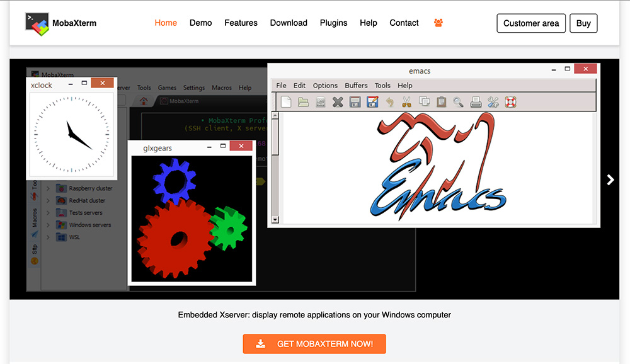Expand the Windows servers tree node
This screenshot has width=630, height=364.
(x=48, y=225)
